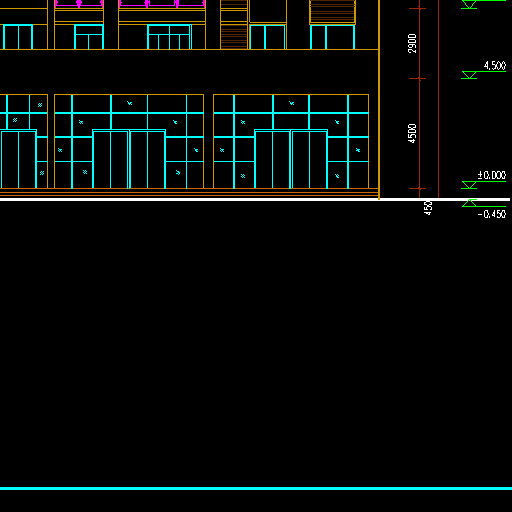Select the green elevation triangle beside 4.500
This screenshot has height=512, width=512.
[x=469, y=75]
